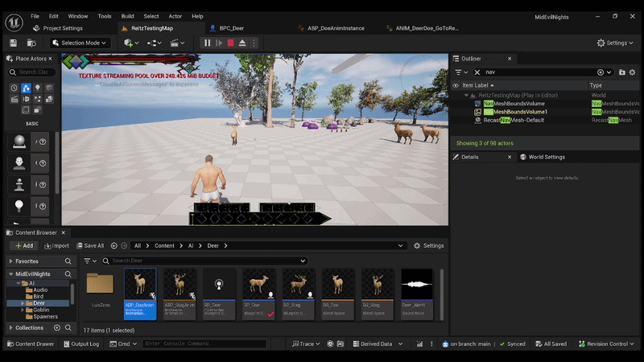Expand the Goblin folder in tree

point(23,310)
